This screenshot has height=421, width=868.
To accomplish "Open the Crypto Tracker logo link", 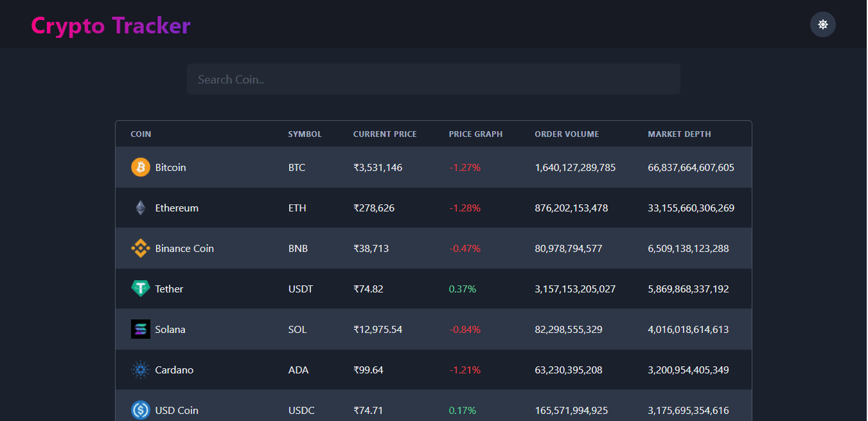I will 111,26.
